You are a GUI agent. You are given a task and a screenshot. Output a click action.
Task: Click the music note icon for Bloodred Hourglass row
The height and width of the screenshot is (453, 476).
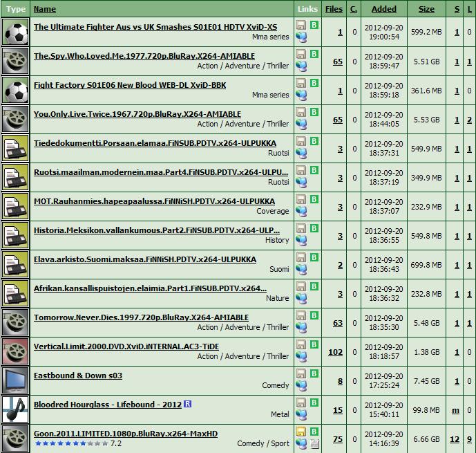(x=15, y=410)
